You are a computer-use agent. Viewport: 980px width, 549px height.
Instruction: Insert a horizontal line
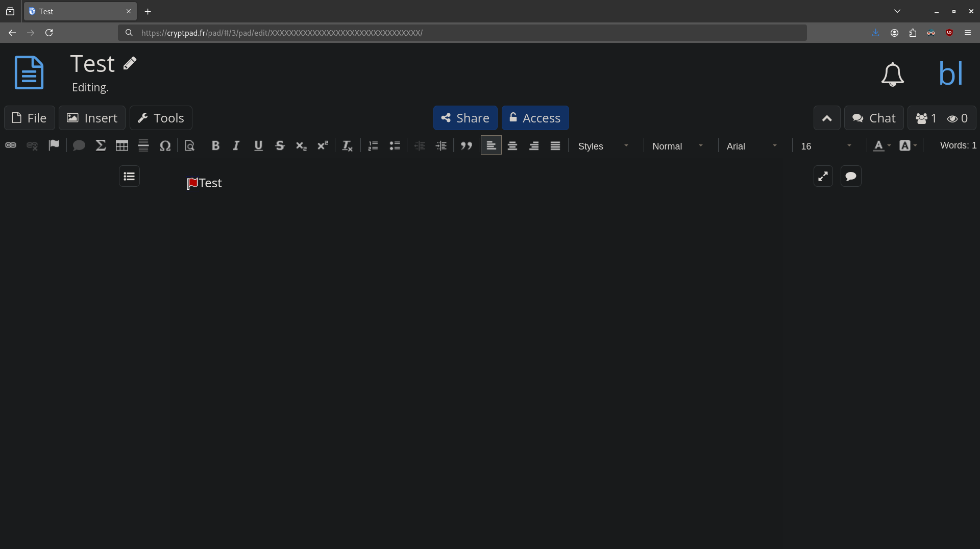point(143,146)
